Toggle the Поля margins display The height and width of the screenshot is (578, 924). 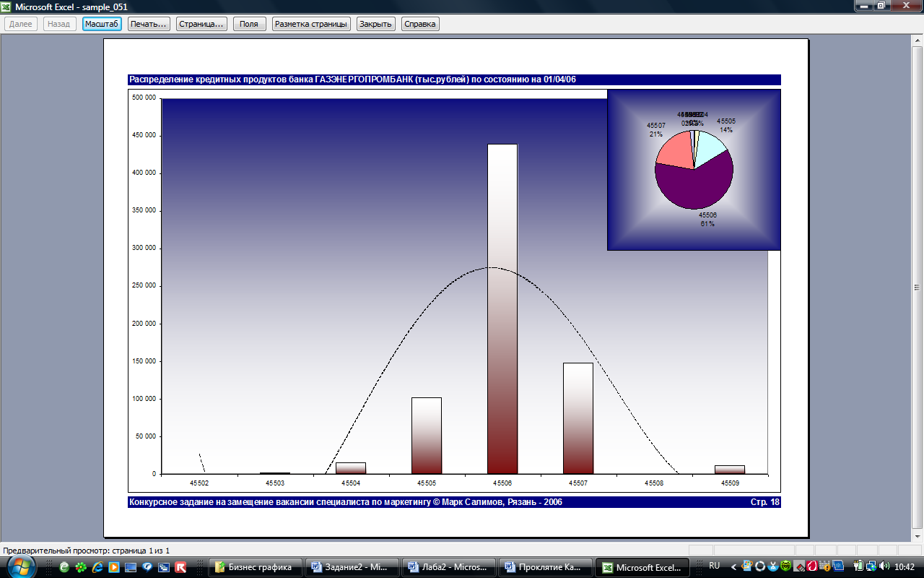pyautogui.click(x=249, y=24)
